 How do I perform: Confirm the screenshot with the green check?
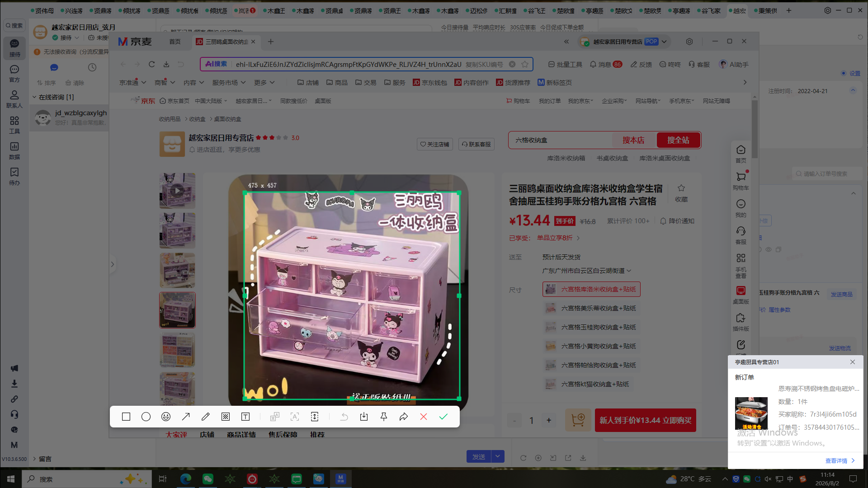(443, 417)
